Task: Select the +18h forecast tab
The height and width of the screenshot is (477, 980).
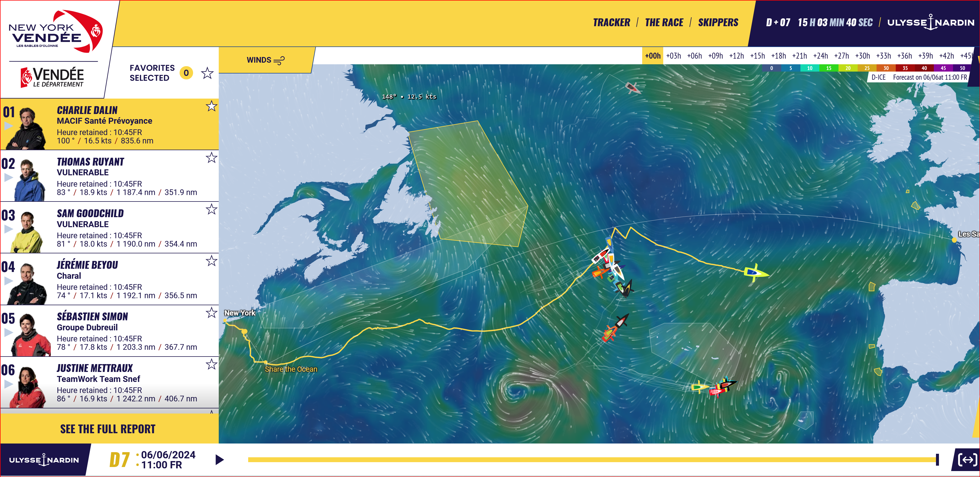Action: 778,56
